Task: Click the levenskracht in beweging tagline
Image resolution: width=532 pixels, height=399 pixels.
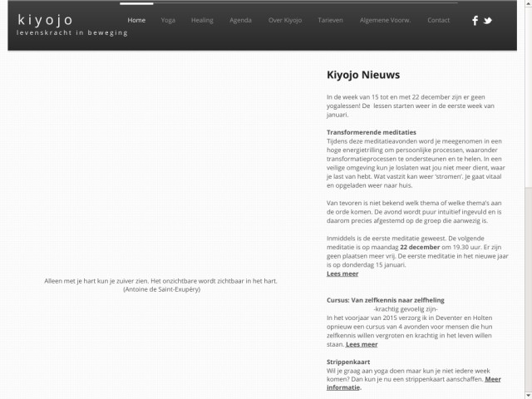Action: (73, 32)
